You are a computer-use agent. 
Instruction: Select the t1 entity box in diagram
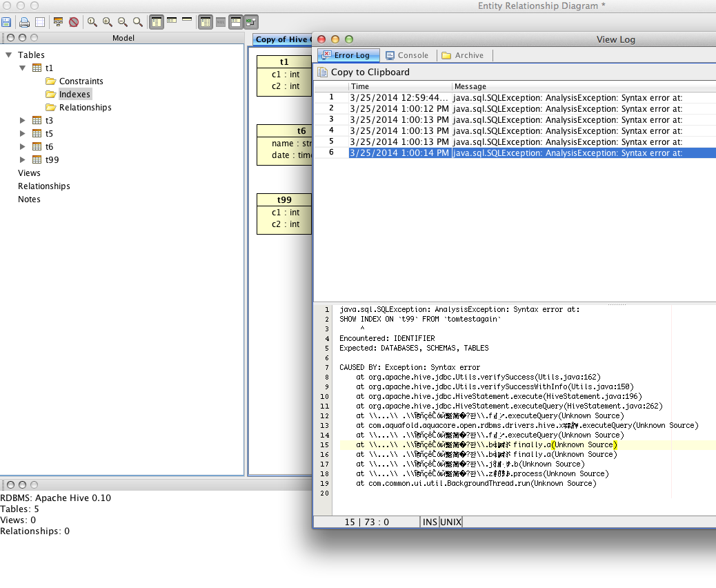(284, 76)
